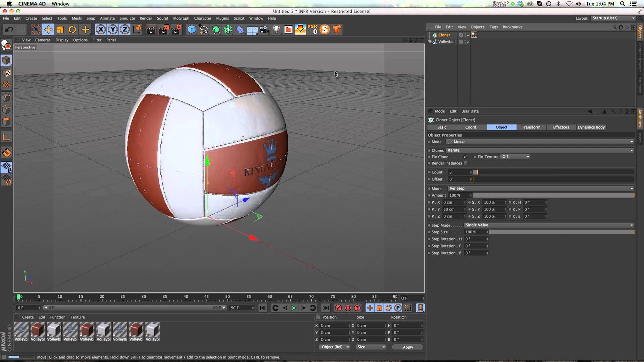Click the PSR 0 reset icon
The width and height of the screenshot is (644, 362).
click(312, 29)
